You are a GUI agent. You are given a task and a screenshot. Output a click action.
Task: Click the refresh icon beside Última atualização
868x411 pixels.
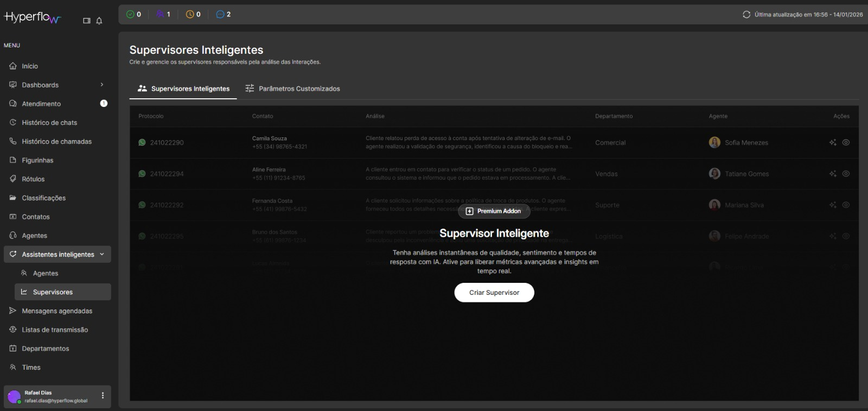coord(746,15)
